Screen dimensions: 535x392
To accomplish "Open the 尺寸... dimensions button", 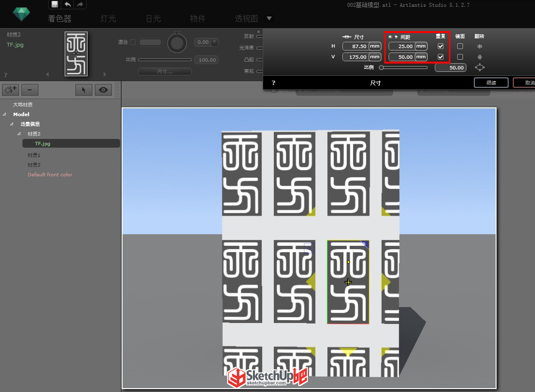I will coord(165,71).
